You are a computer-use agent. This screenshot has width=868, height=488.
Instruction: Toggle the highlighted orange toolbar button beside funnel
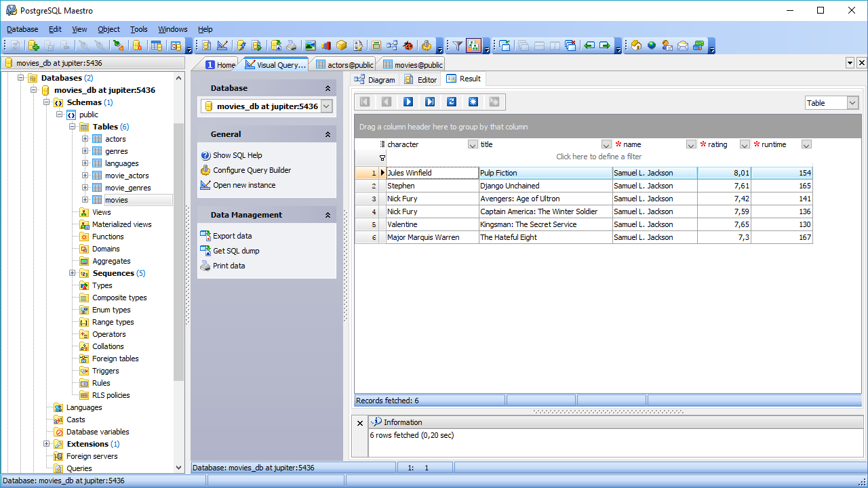(473, 45)
